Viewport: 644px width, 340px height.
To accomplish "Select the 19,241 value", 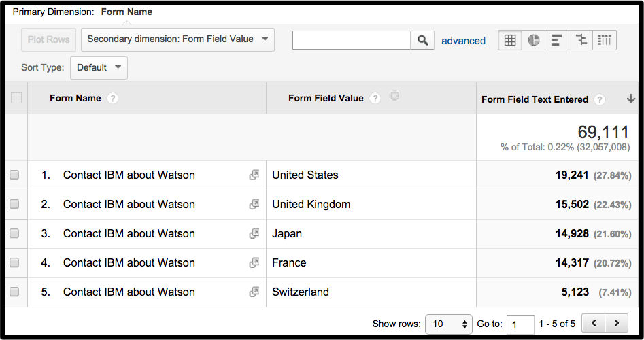I will point(572,175).
